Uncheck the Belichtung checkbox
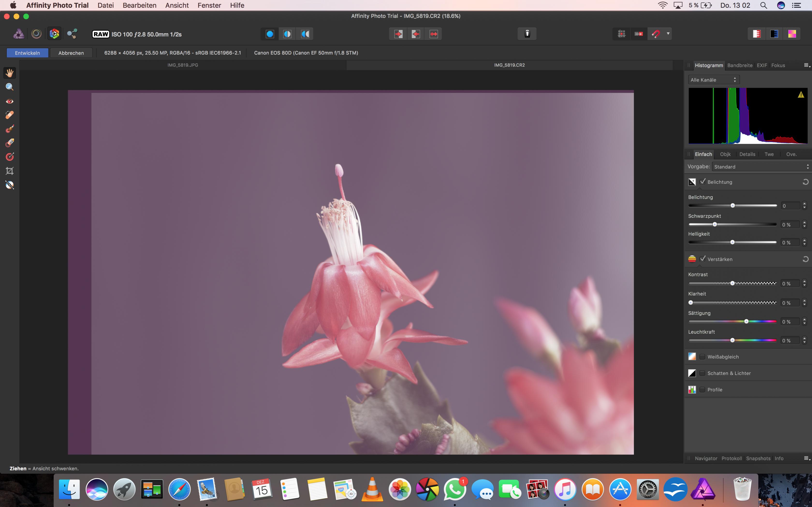Screen dimensions: 812x507 pyautogui.click(x=703, y=182)
